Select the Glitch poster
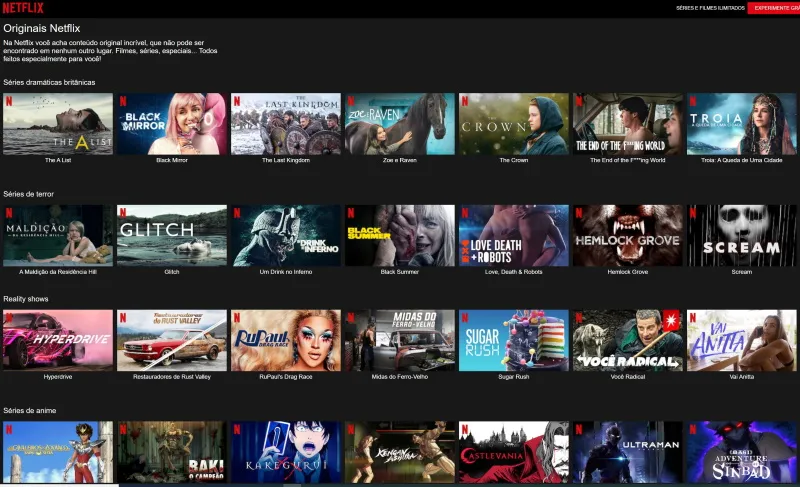The width and height of the screenshot is (800, 487). pos(172,236)
